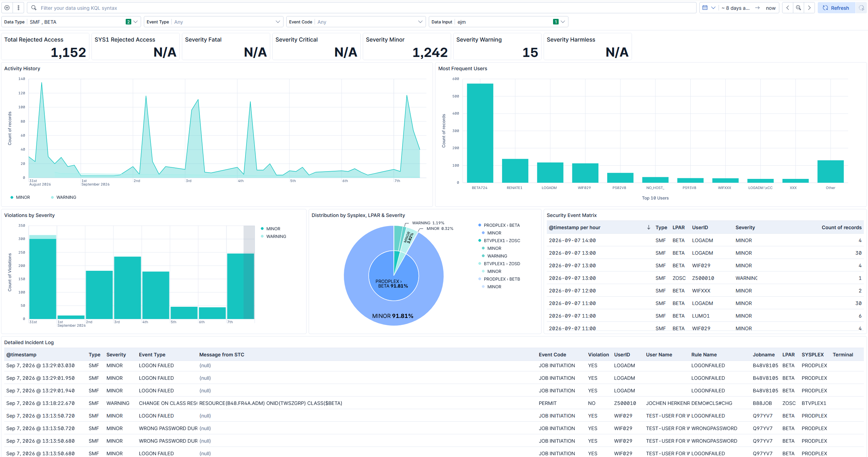Screen dimensions: 868x457
Task: Click the DEMO#CLS#CHG rule name cell
Action: [712, 403]
